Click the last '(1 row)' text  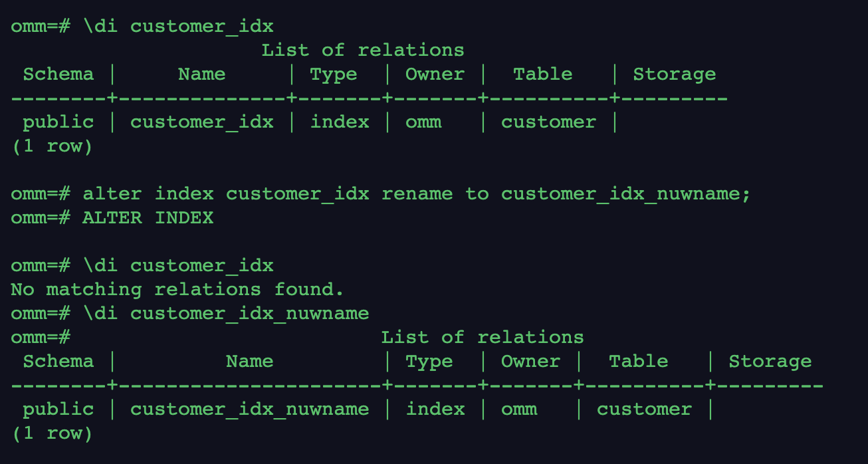click(52, 433)
